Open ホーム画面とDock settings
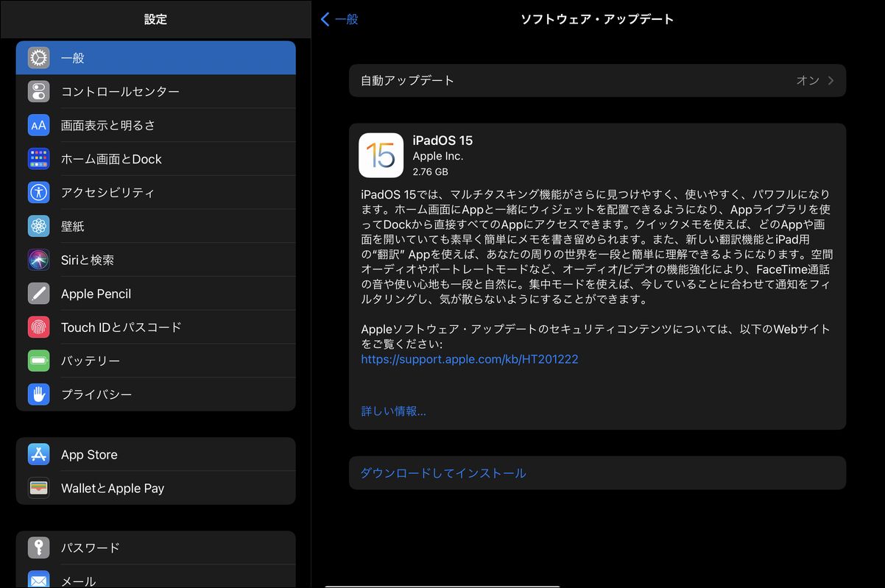The width and height of the screenshot is (885, 588). point(156,159)
